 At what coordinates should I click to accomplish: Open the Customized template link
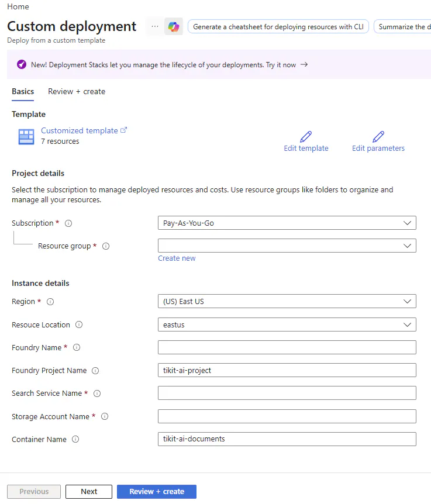(x=80, y=130)
